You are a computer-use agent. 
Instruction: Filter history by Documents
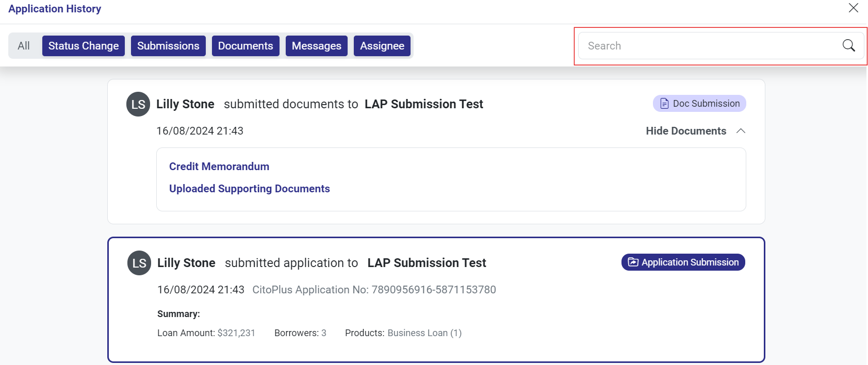pos(245,46)
